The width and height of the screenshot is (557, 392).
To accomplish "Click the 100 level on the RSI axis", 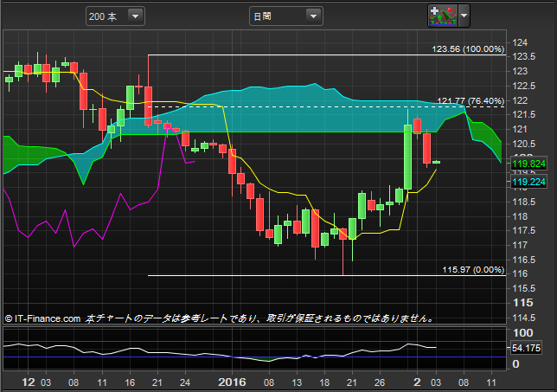I will click(523, 333).
